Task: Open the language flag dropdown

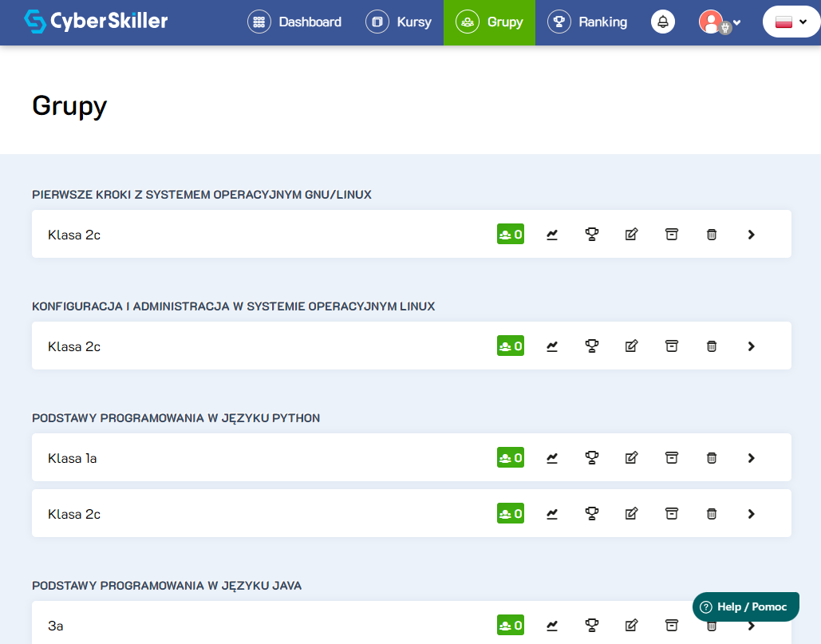Action: 791,22
